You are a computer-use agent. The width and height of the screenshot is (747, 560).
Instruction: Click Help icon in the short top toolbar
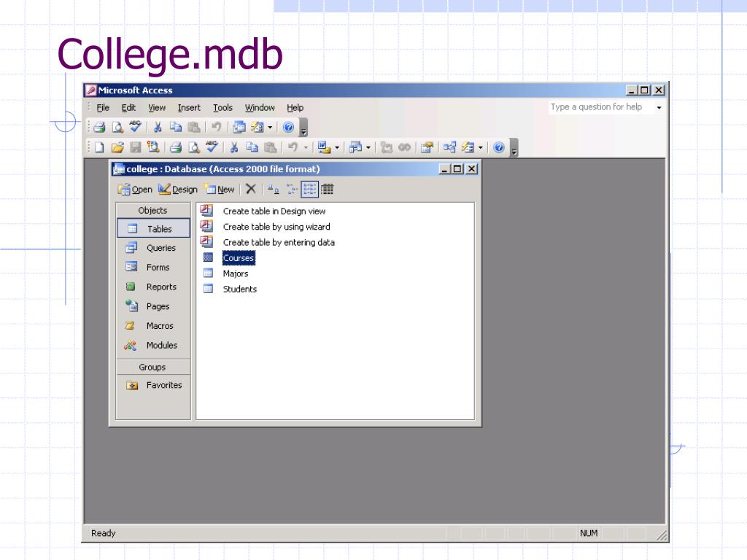[288, 128]
